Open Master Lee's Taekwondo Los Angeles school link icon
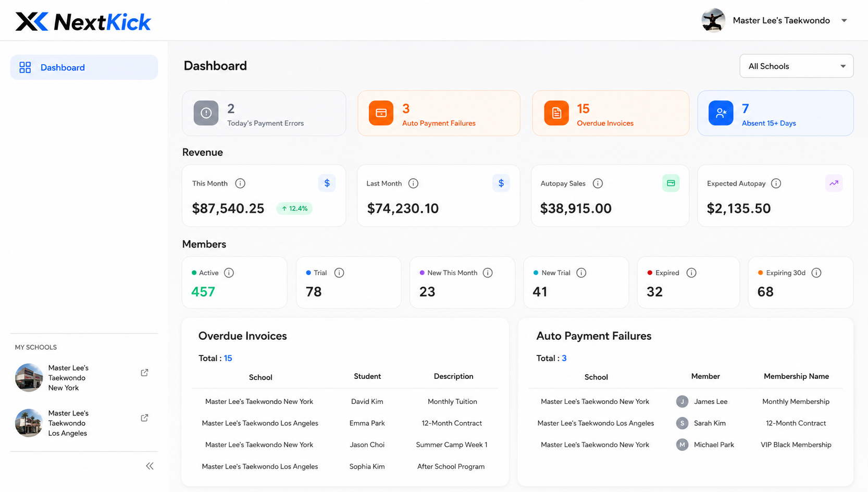This screenshot has width=868, height=492. pyautogui.click(x=144, y=418)
